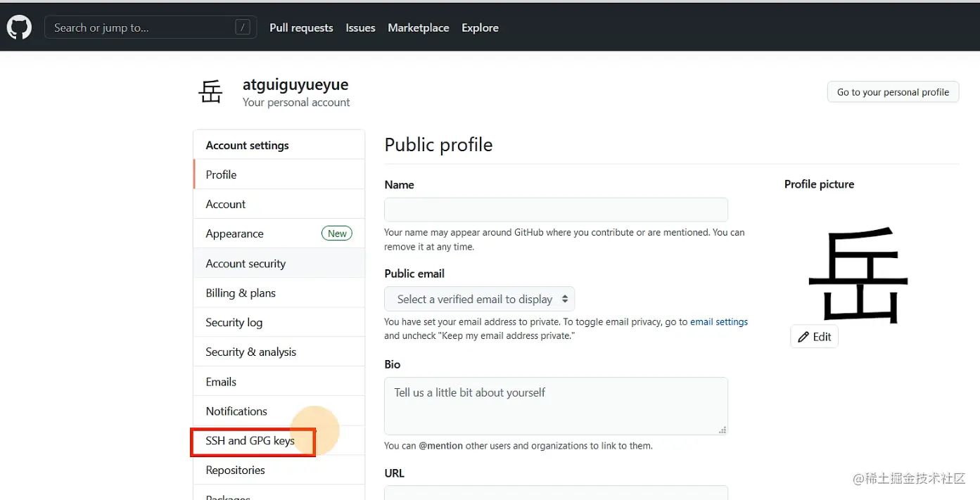Open SSH and GPG keys settings
This screenshot has height=500, width=980.
279,441
